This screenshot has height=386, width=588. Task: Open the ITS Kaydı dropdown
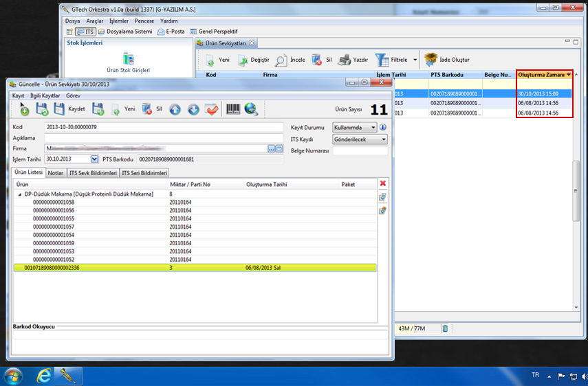(360, 139)
